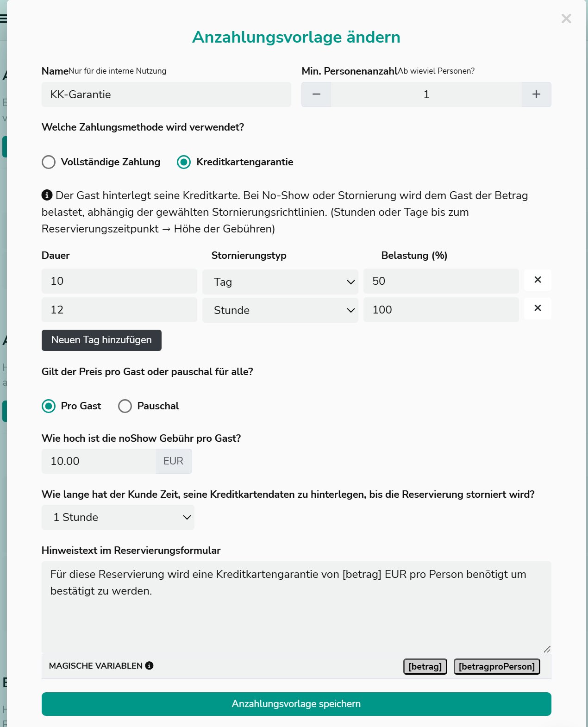Click the KK-Garantie name field
588x727 pixels.
[166, 94]
